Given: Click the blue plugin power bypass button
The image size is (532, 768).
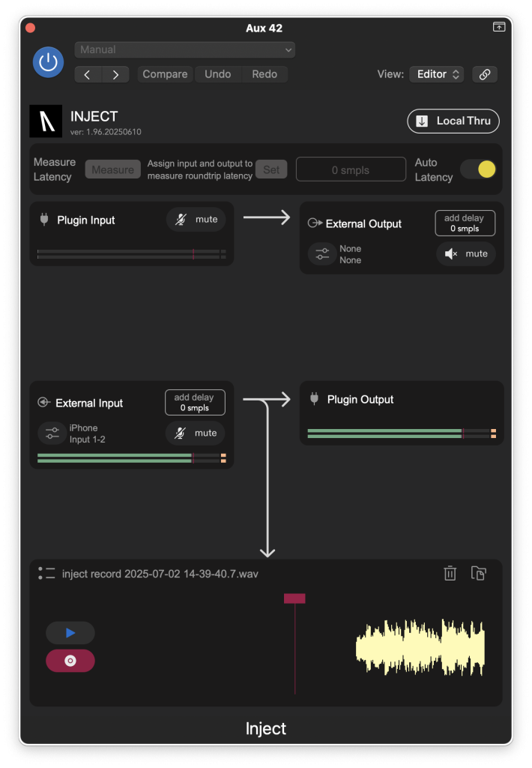Looking at the screenshot, I should tap(48, 62).
